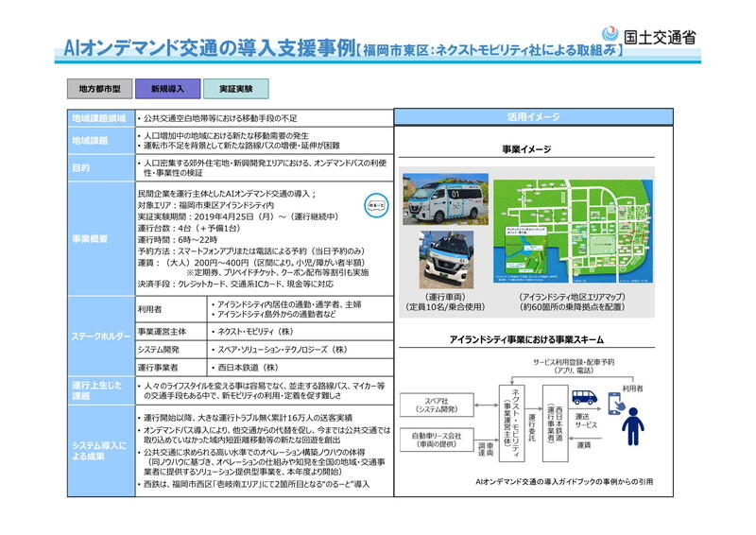The image size is (756, 535).
Task: Click the サービス利用登録・配車予約 label
Action: [x=574, y=362]
